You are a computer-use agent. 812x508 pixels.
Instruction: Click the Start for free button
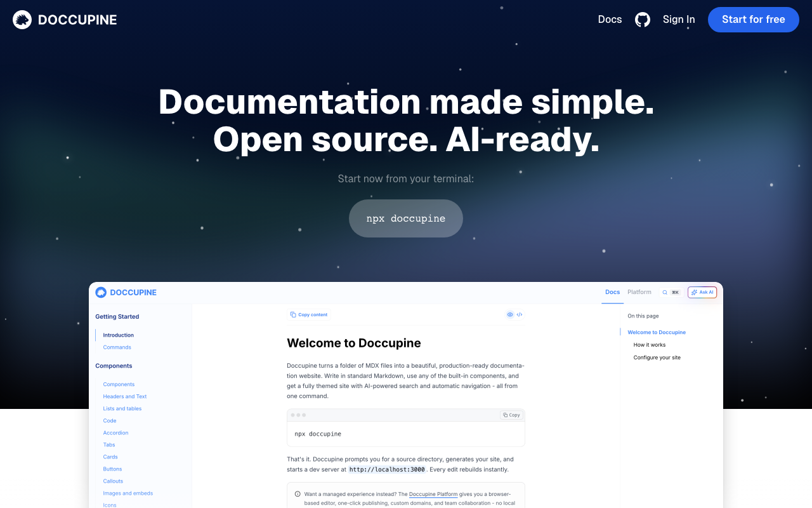click(754, 20)
